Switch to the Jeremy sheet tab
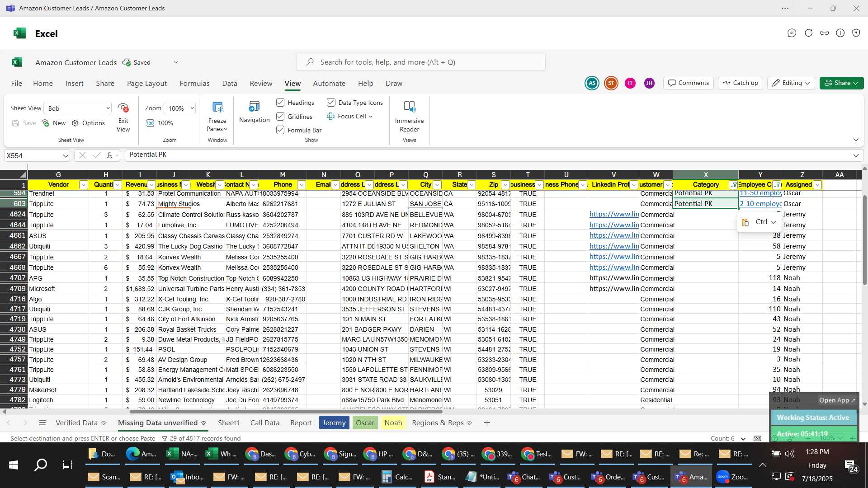 click(334, 423)
